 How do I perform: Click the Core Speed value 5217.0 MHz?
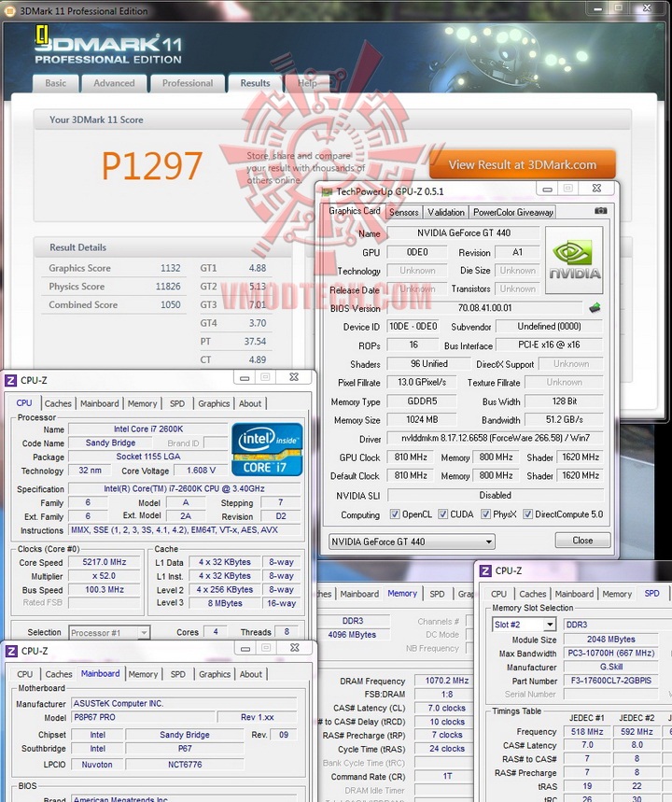coord(105,562)
